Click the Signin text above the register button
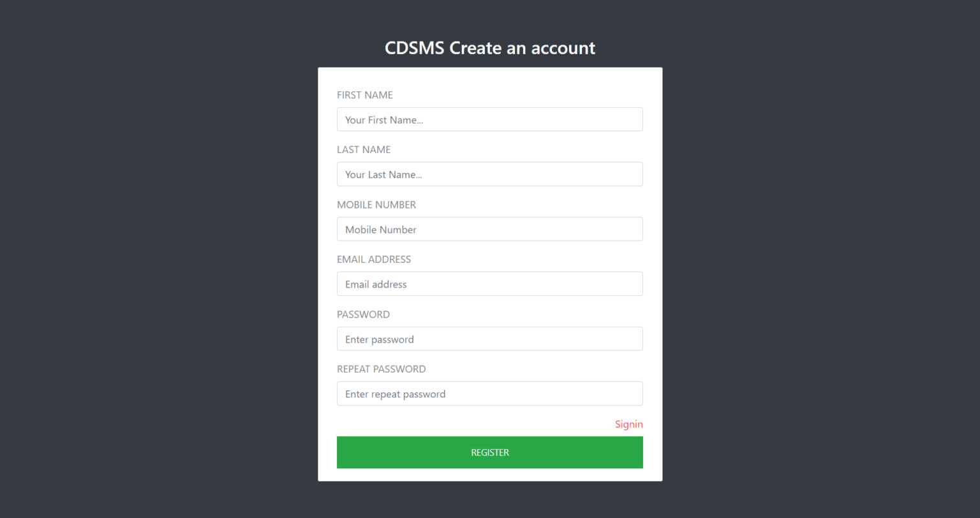The height and width of the screenshot is (518, 980). point(628,424)
